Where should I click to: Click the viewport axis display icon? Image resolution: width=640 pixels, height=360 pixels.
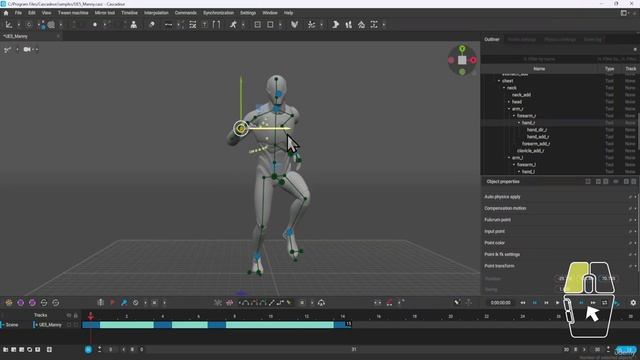(x=7, y=49)
